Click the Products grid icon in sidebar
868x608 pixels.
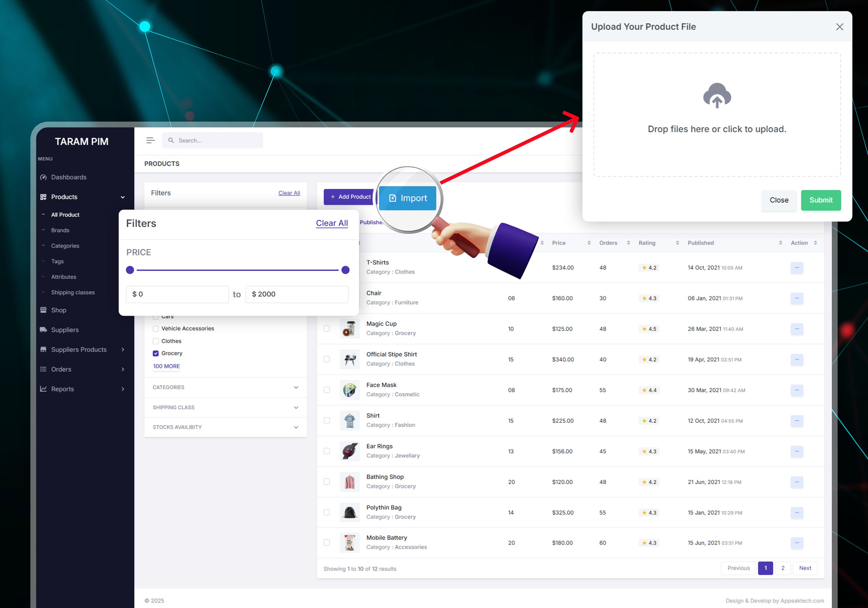coord(43,197)
